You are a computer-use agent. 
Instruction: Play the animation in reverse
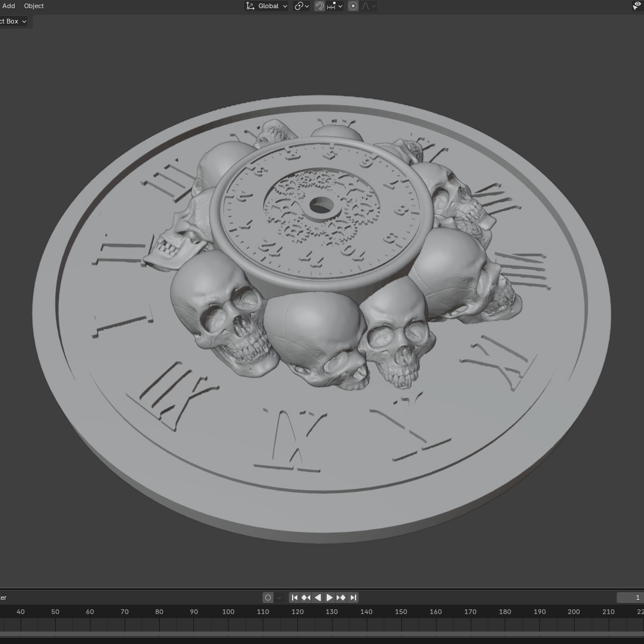(317, 598)
